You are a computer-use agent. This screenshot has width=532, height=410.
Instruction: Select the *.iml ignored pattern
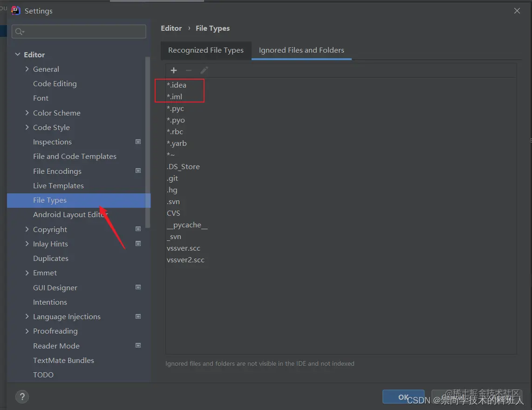coord(341,97)
